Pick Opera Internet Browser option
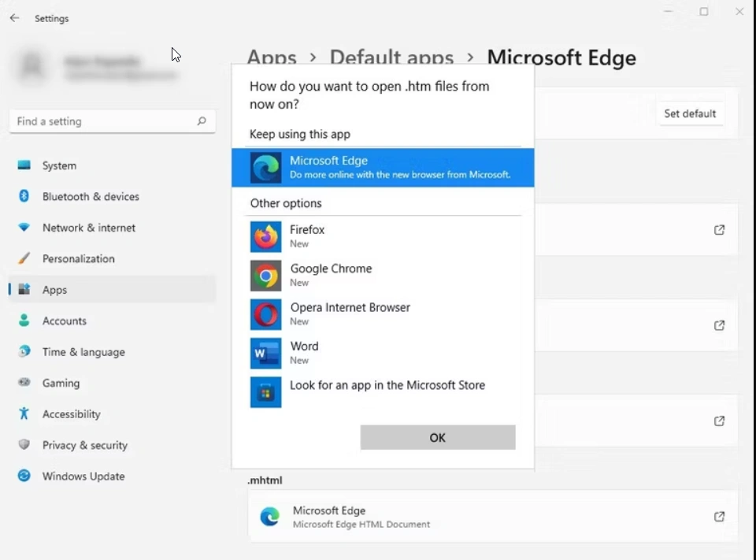Viewport: 756px width, 560px height. tap(383, 314)
